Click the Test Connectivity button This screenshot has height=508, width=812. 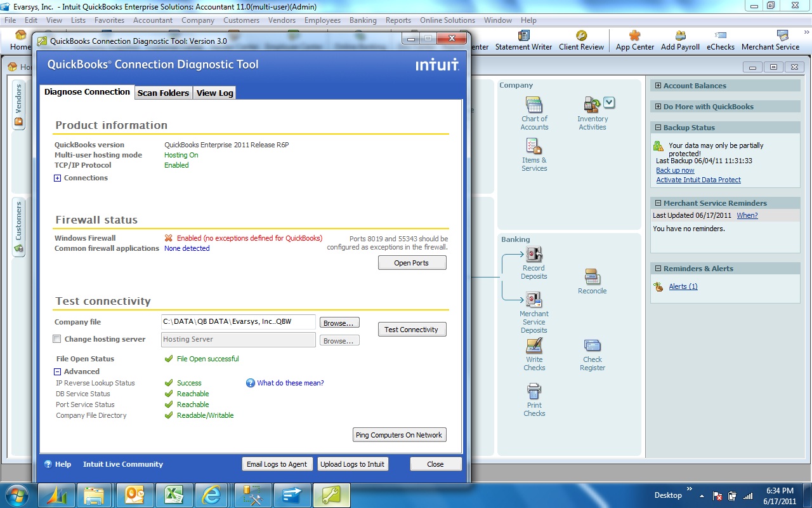(x=412, y=330)
